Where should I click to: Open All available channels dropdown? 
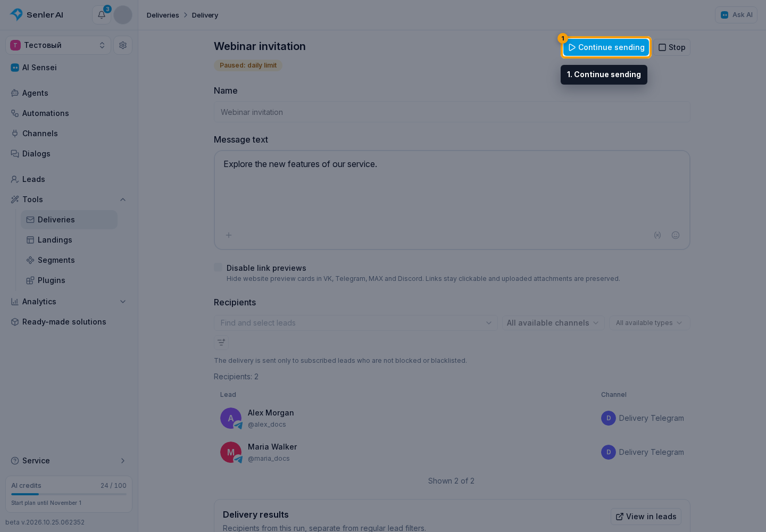[553, 323]
